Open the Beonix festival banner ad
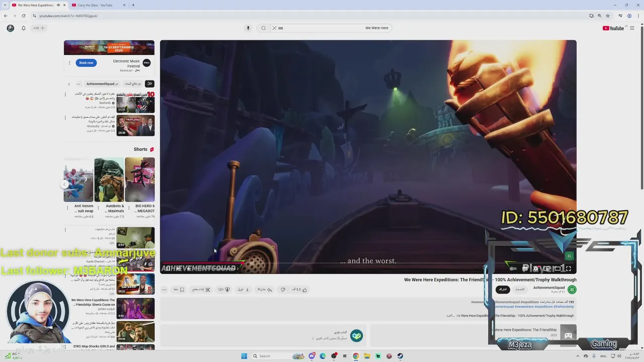Screen dimensions: 644x362 point(109,47)
